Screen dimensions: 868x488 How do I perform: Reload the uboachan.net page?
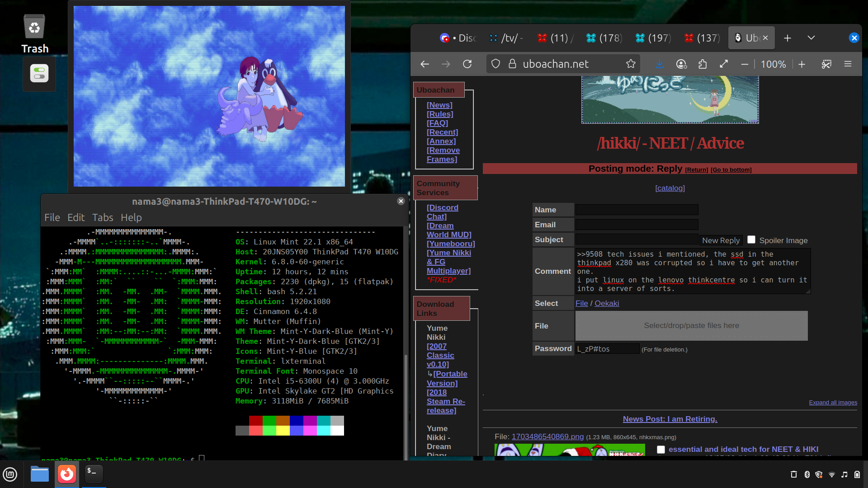coord(467,64)
